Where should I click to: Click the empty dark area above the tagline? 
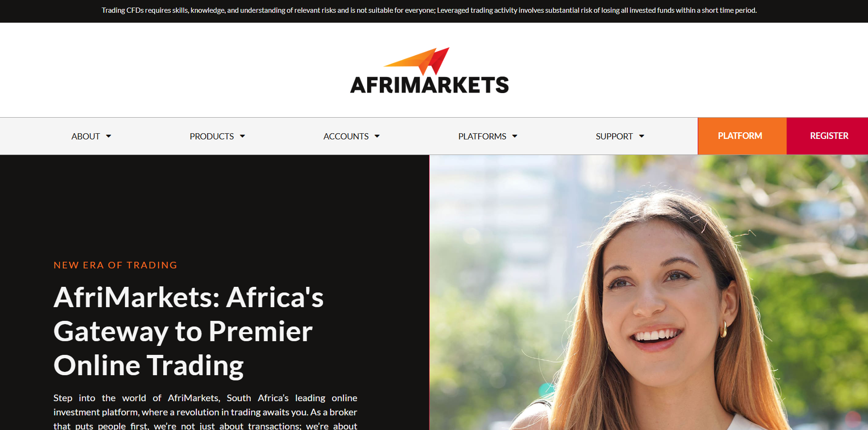pos(214,206)
